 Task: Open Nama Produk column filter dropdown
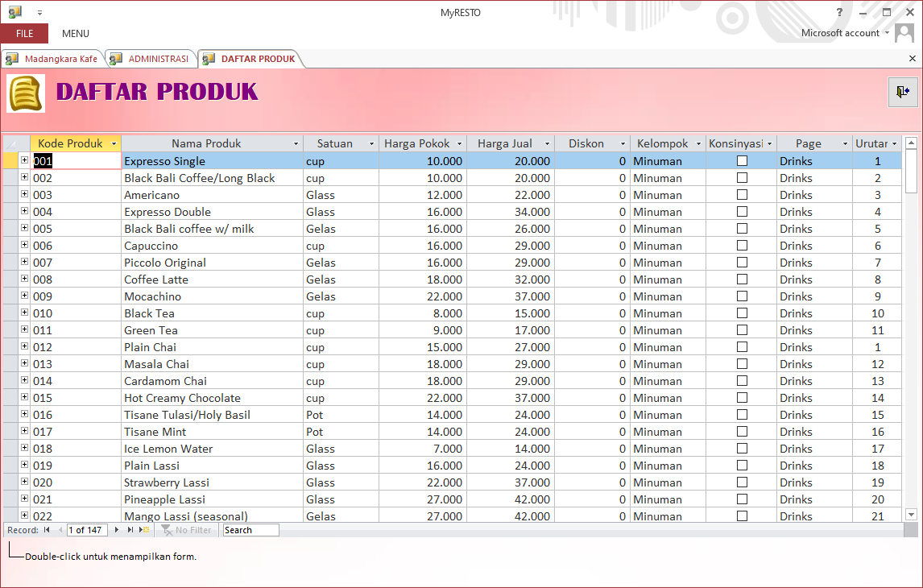[x=296, y=144]
